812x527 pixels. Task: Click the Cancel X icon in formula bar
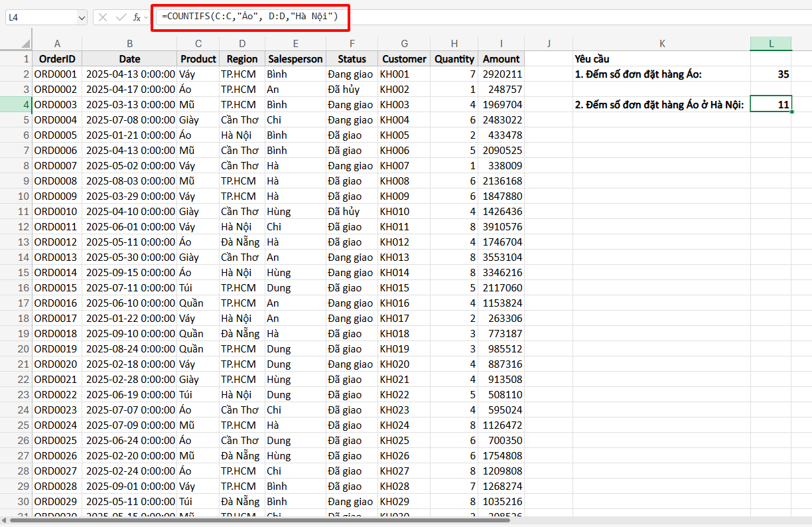(x=103, y=17)
